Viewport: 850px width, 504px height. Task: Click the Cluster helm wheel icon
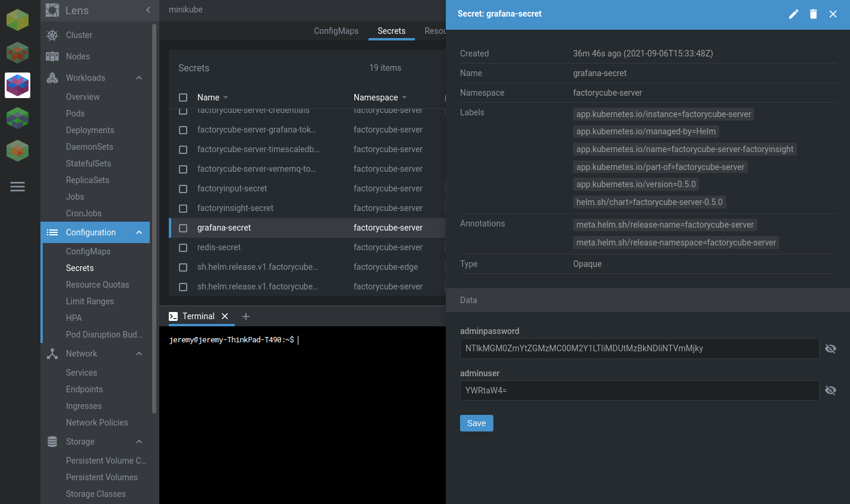tap(52, 35)
